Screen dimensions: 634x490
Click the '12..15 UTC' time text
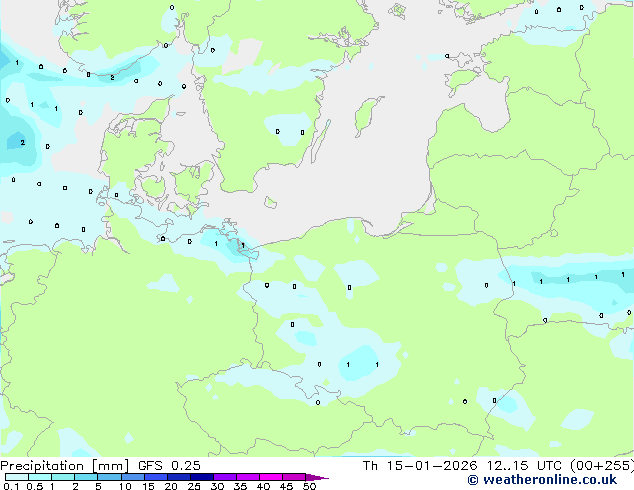click(524, 466)
